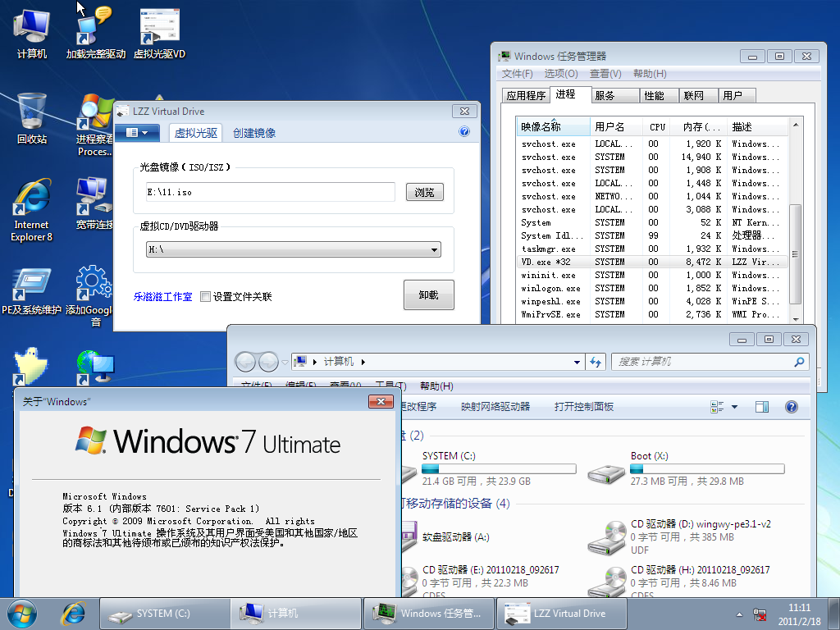Show hidden tray icons arrow

739,614
